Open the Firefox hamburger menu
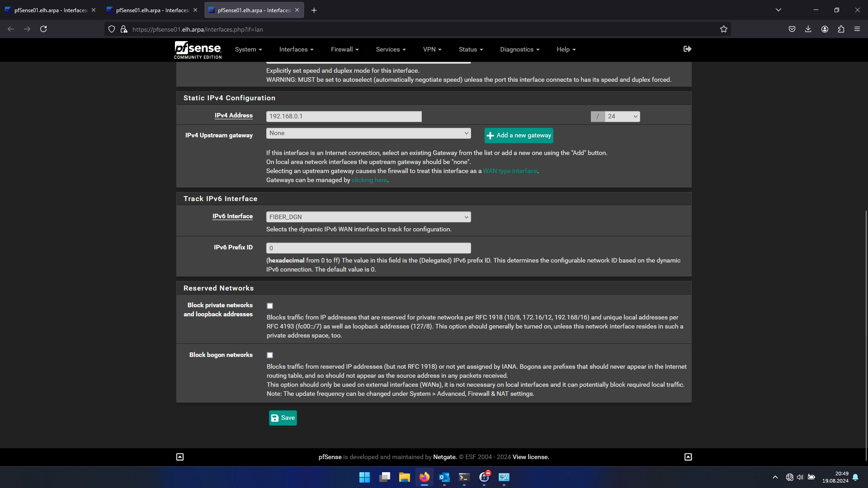The height and width of the screenshot is (488, 868). pos(857,29)
